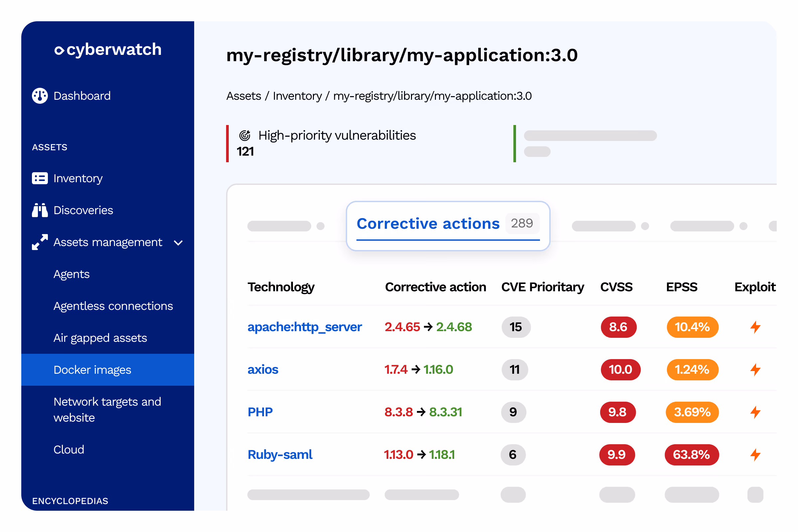This screenshot has width=798, height=532.
Task: Click the Dashboard gauge icon
Action: point(40,96)
